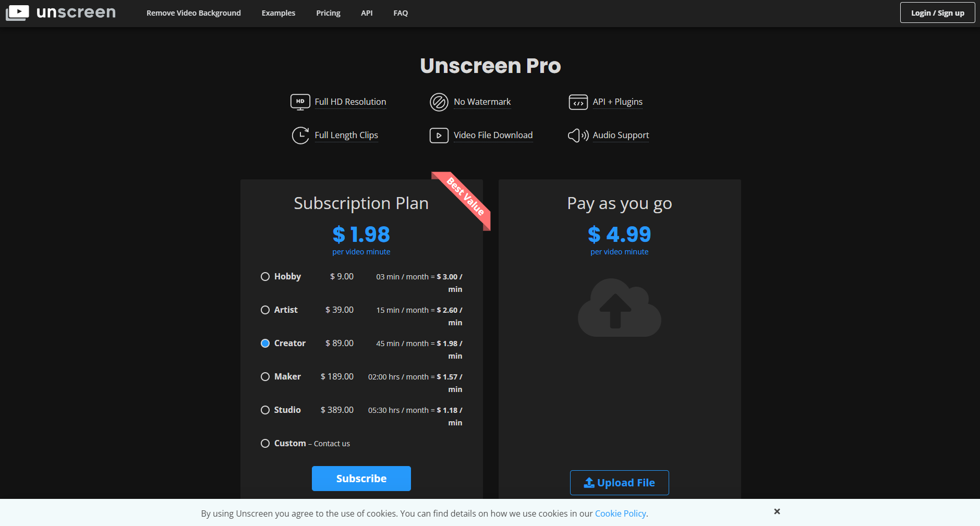Click the Unscreen Pro page title
The image size is (980, 526).
pos(490,66)
